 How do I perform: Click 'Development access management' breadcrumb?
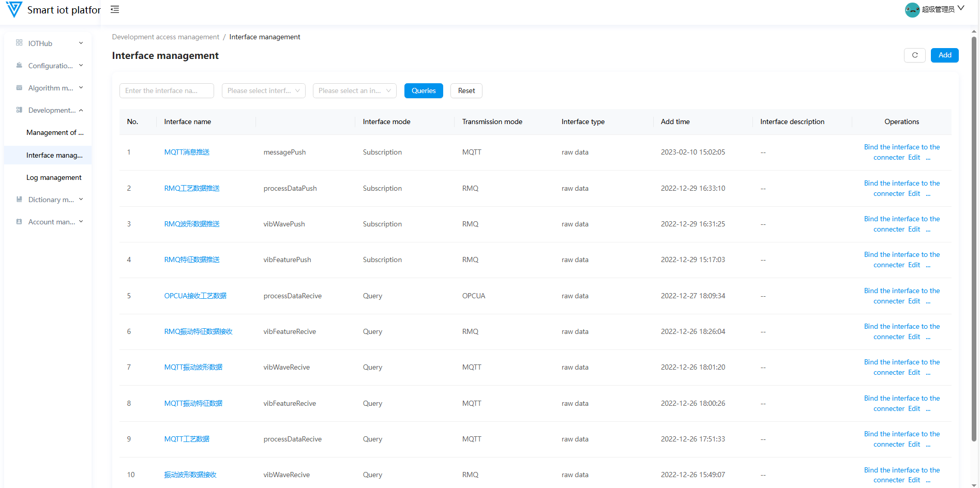[x=165, y=37]
